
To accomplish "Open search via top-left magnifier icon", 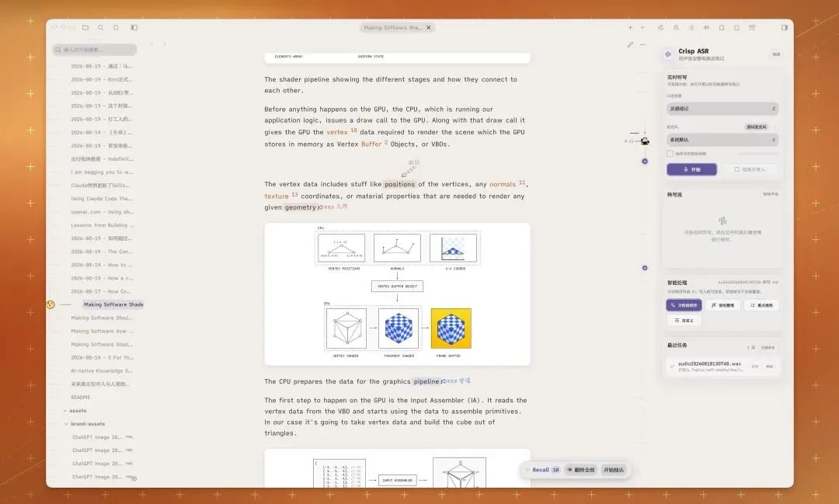I will [100, 27].
